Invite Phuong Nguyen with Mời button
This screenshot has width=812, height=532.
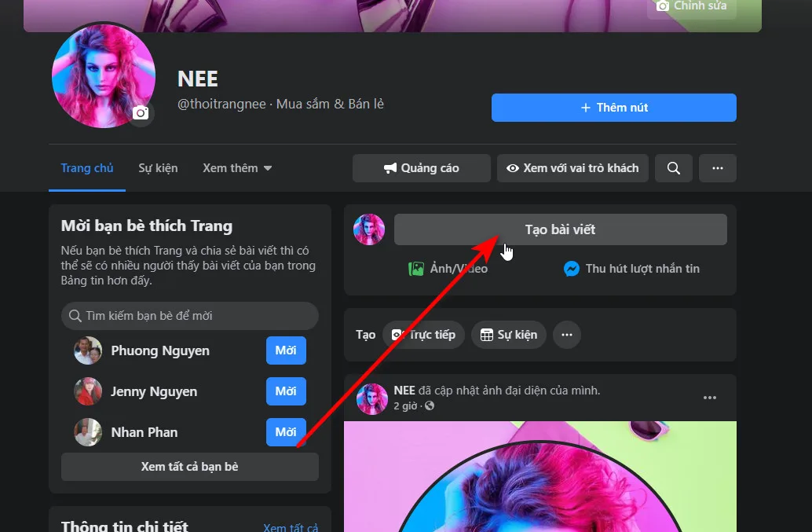point(286,350)
